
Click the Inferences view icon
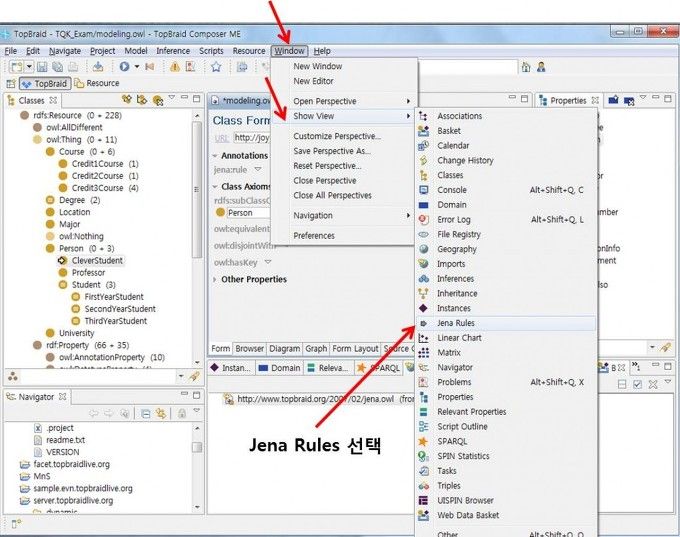point(423,278)
